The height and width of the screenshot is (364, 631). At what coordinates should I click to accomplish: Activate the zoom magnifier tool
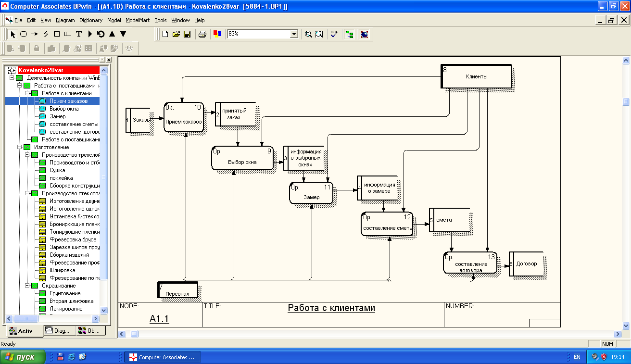[308, 34]
